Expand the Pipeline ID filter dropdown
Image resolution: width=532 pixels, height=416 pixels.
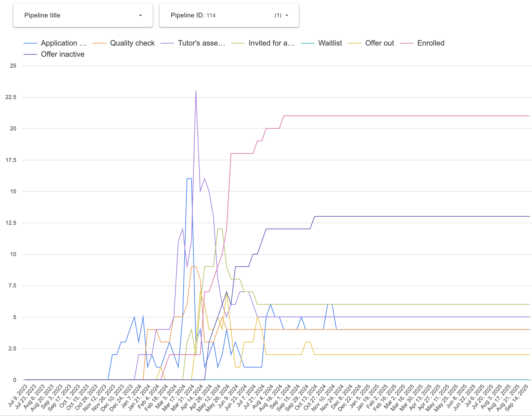click(x=229, y=15)
